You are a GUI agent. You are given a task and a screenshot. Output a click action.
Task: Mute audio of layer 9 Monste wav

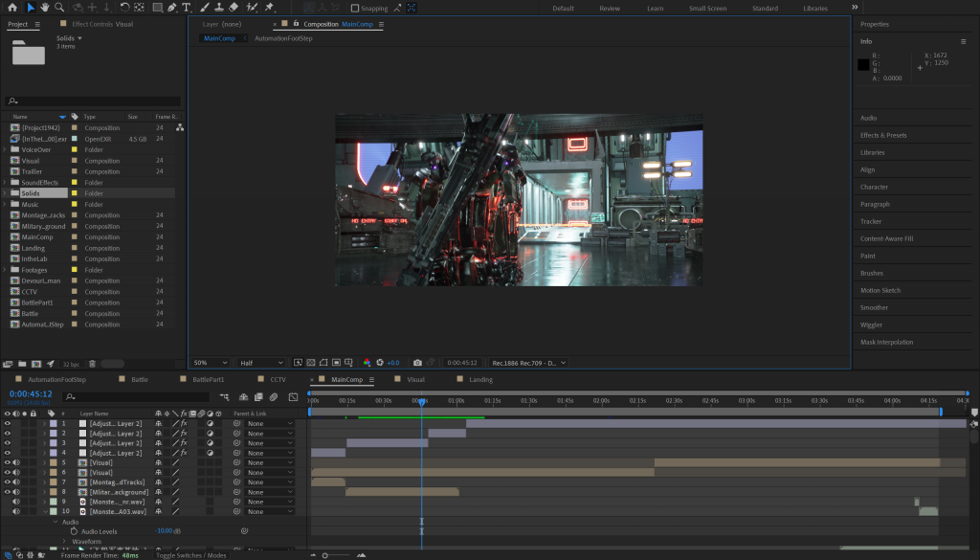(x=15, y=502)
